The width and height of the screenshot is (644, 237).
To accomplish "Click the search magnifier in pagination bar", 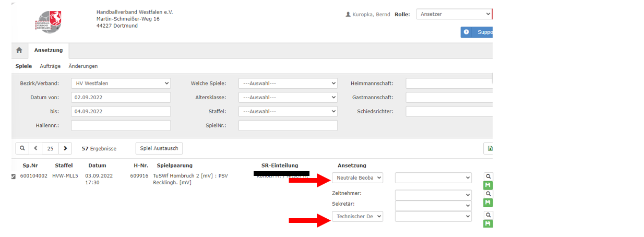I will pyautogui.click(x=22, y=148).
